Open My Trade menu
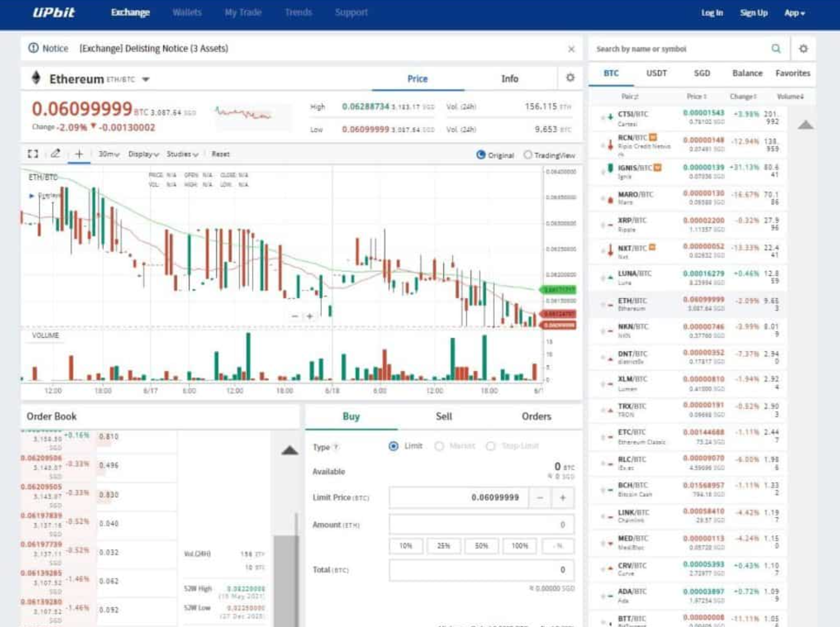Viewport: 840px width, 627px height. (x=243, y=13)
